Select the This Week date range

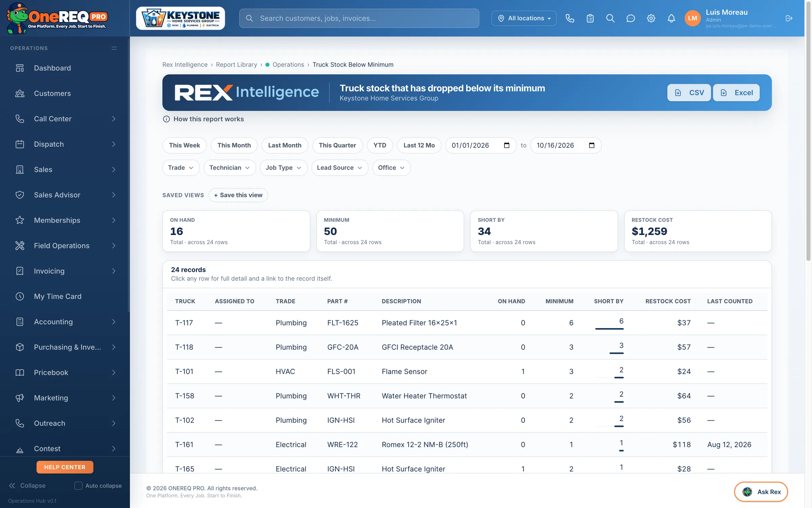coord(184,145)
